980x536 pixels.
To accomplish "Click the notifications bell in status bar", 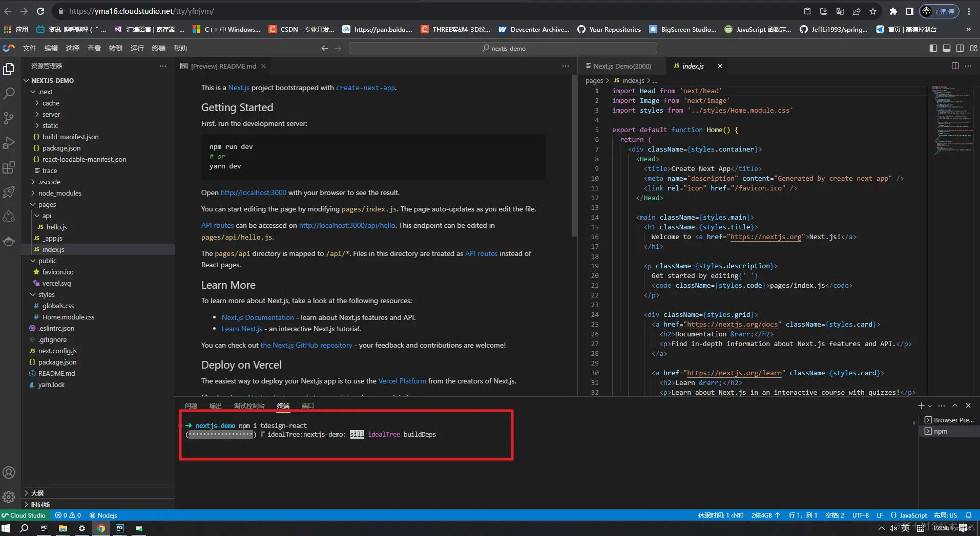I will click(969, 515).
